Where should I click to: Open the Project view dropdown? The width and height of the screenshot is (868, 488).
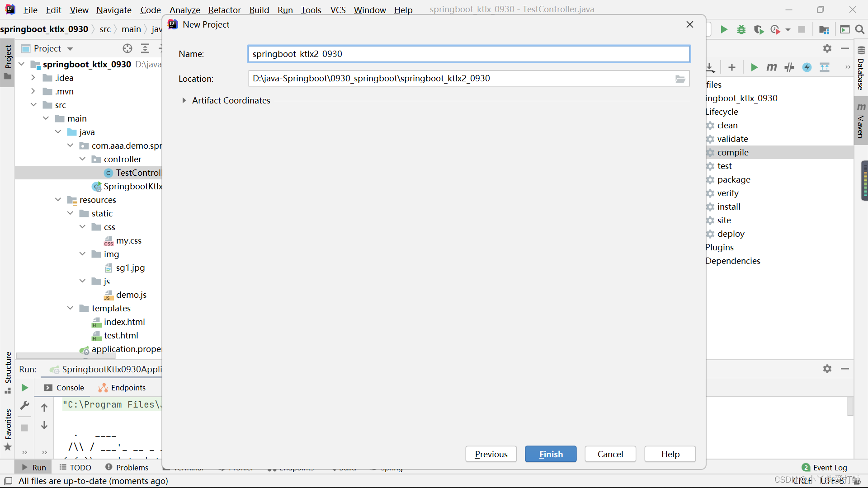(70, 49)
